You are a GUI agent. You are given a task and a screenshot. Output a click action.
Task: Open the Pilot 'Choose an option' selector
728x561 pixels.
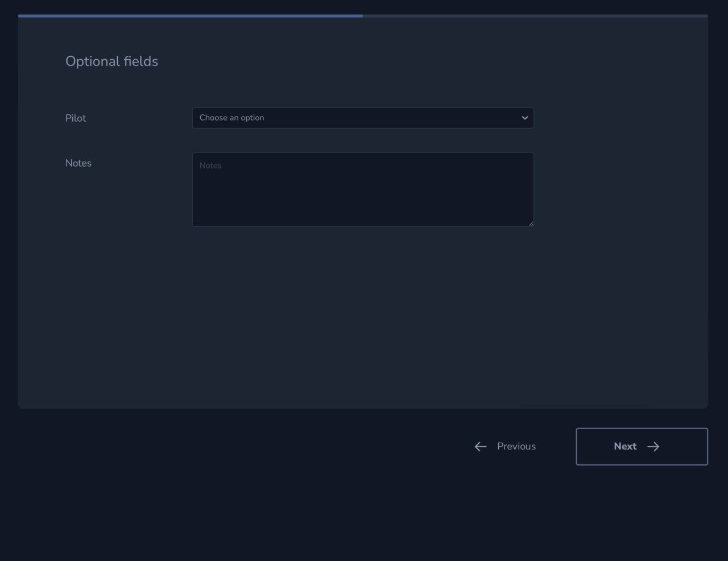(363, 118)
